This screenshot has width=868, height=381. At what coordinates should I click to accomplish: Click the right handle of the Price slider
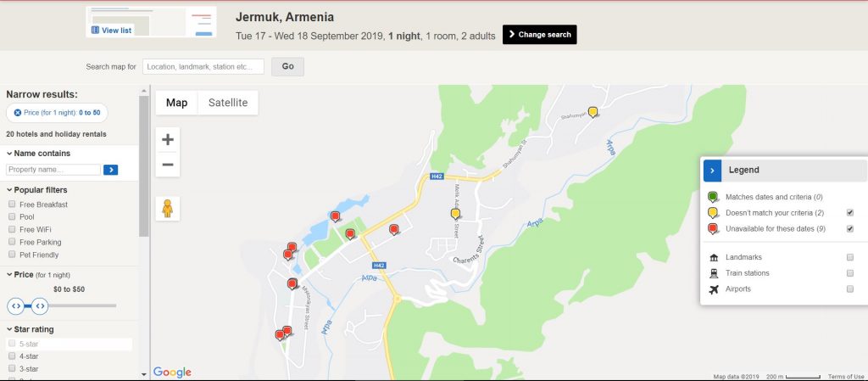[39, 305]
